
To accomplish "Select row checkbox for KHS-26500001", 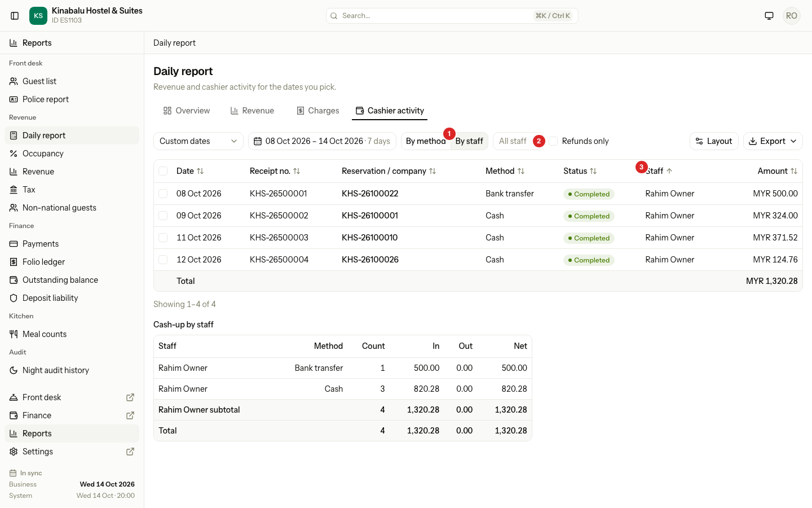I will (x=163, y=194).
